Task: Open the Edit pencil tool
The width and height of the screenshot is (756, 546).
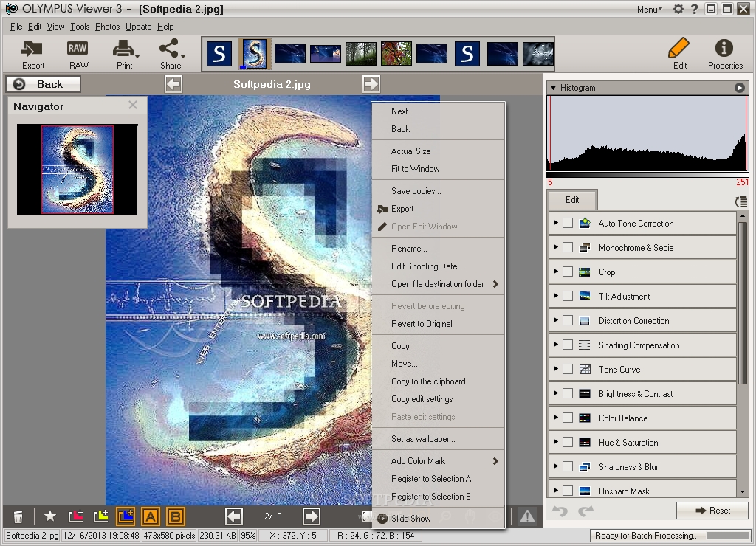Action: pos(679,53)
